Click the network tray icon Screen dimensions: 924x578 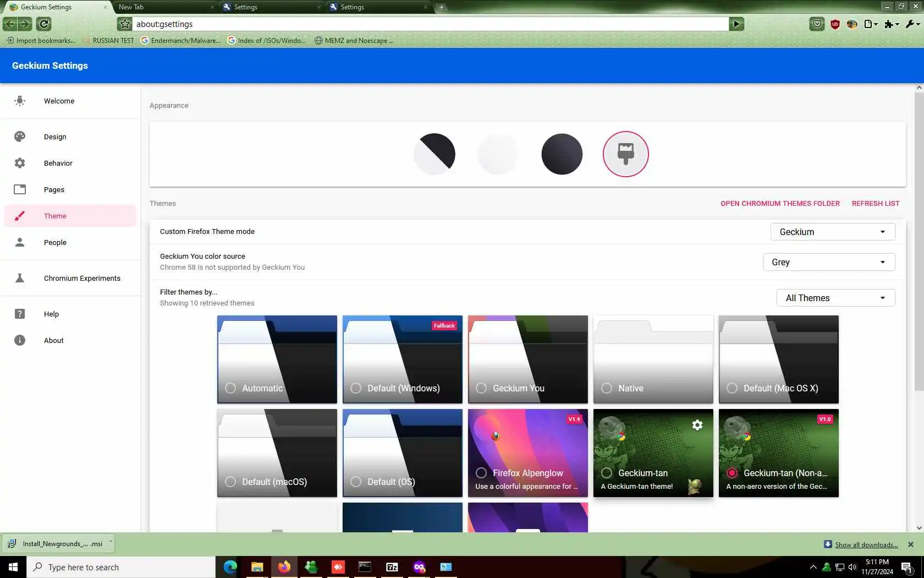point(839,567)
